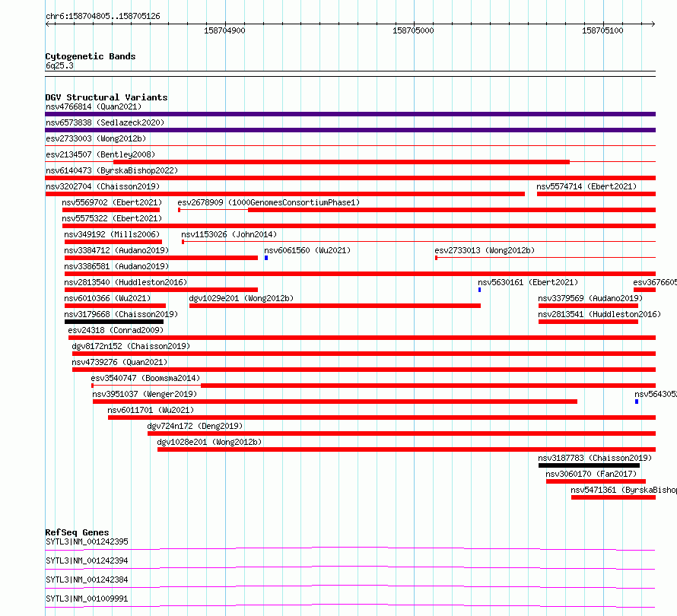677x616 pixels.
Task: Select nsv3384712 (Audano2019) label
Action: (x=116, y=250)
